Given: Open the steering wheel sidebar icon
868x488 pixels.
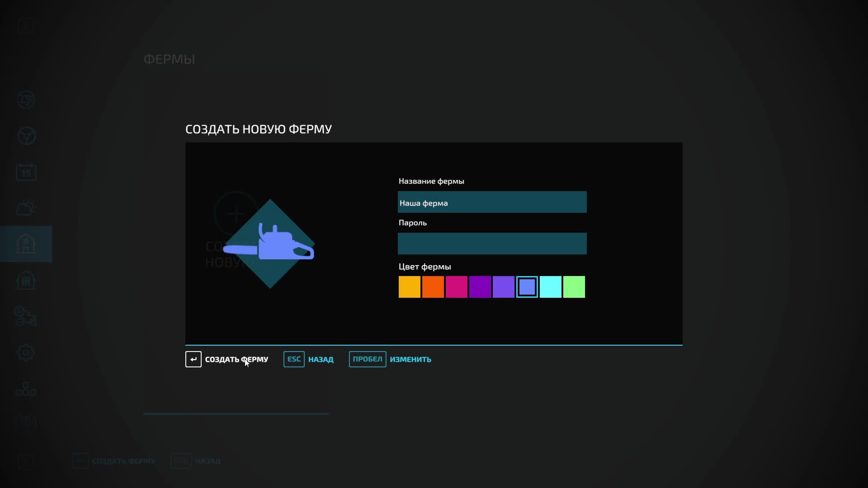Looking at the screenshot, I should pos(26,136).
